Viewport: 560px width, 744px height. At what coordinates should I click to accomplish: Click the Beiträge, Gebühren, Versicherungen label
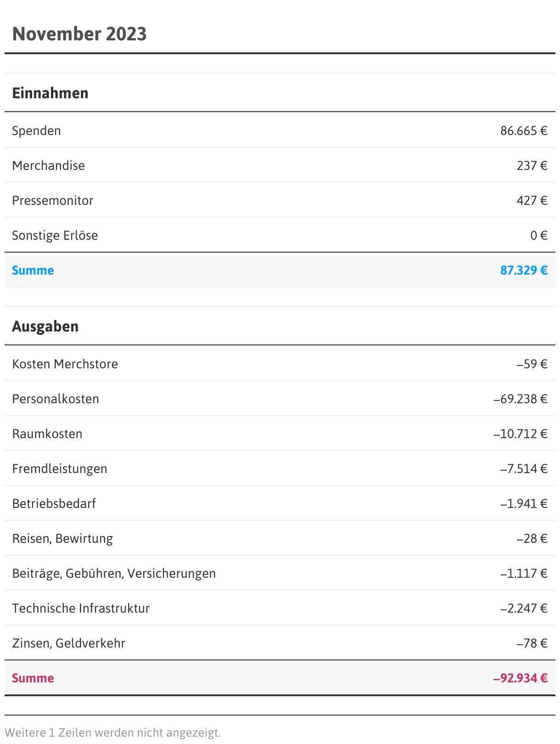(114, 574)
